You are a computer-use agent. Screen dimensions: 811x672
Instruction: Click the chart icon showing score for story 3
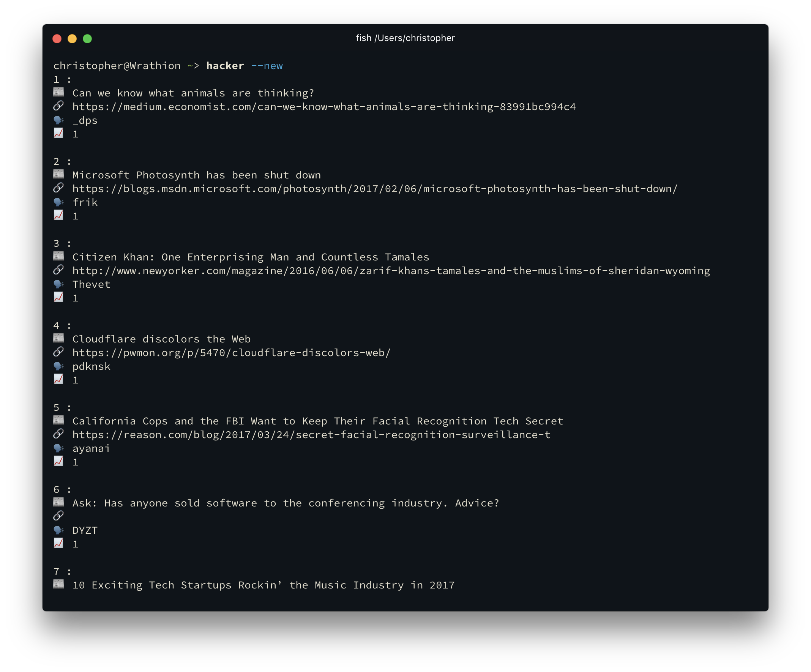[59, 297]
